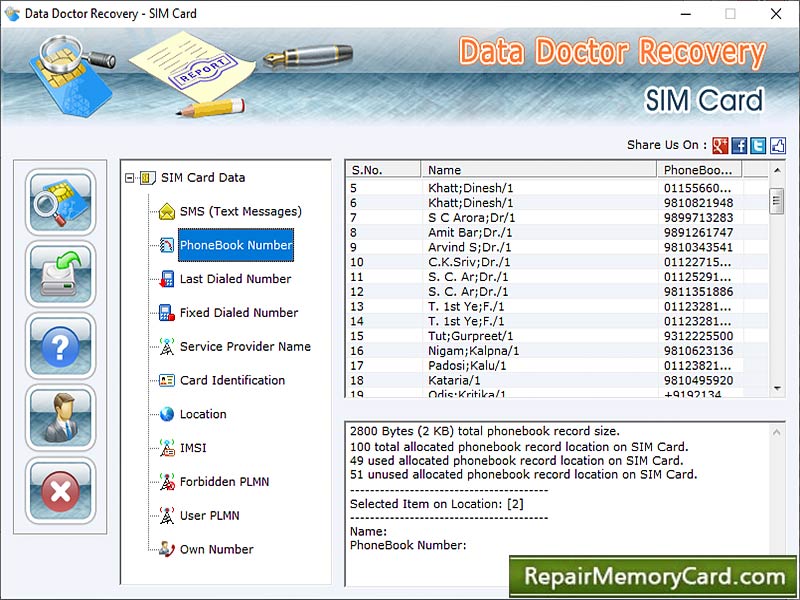Click the Forbidden PLMN tower icon
Image resolution: width=800 pixels, height=600 pixels.
(166, 482)
